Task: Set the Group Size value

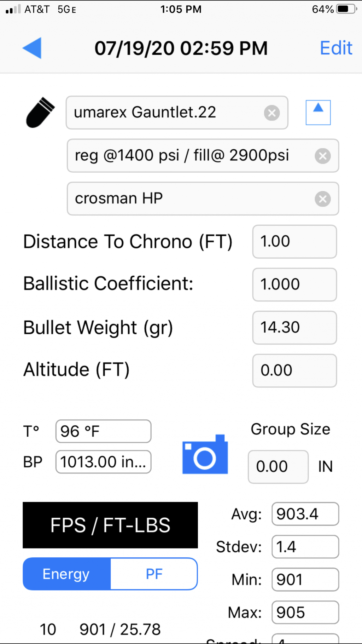Action: 278,467
